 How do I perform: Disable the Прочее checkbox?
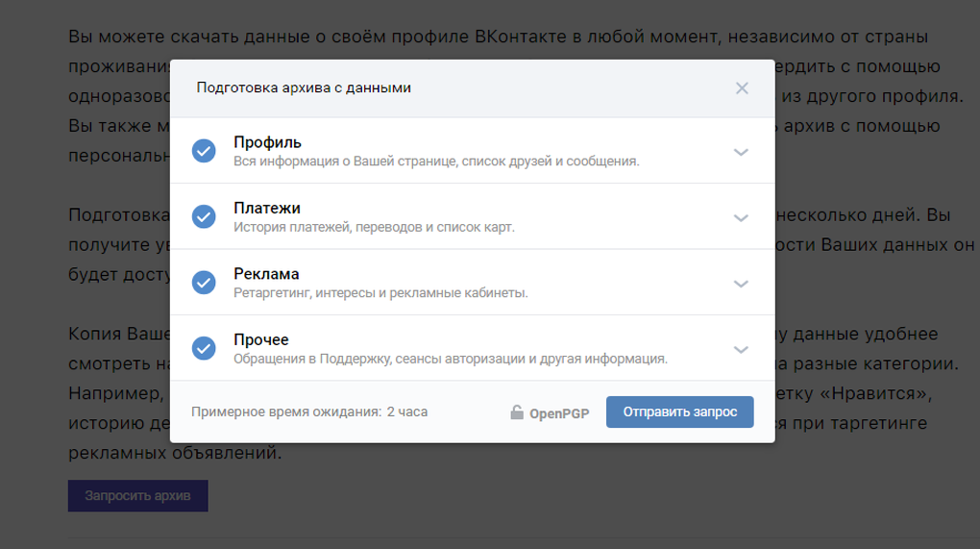click(x=204, y=348)
